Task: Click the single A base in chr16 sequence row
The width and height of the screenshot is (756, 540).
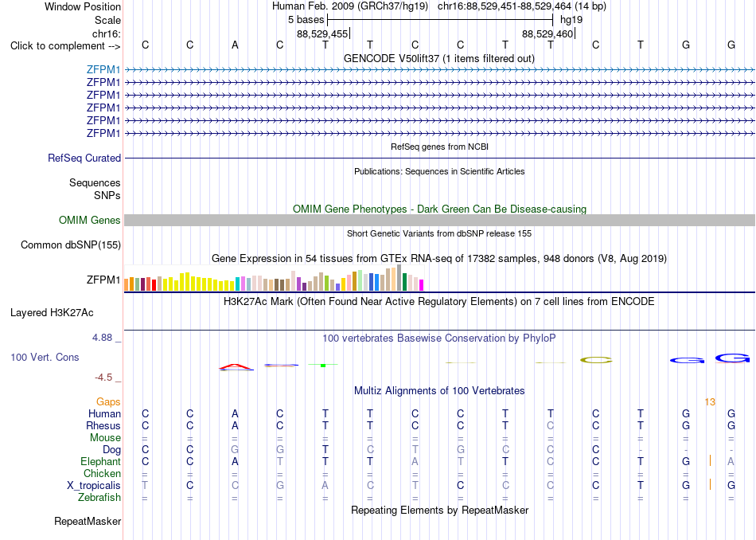Action: click(235, 45)
